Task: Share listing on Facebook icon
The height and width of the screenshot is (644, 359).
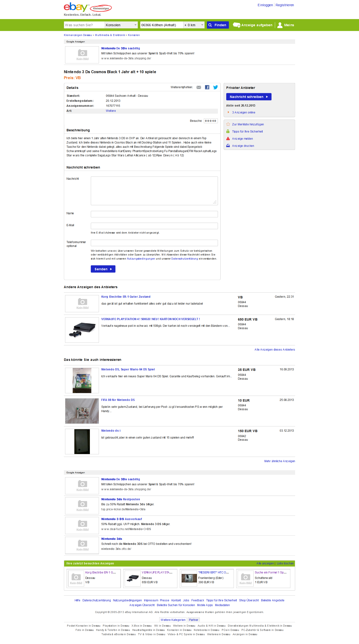Action: 207,87
